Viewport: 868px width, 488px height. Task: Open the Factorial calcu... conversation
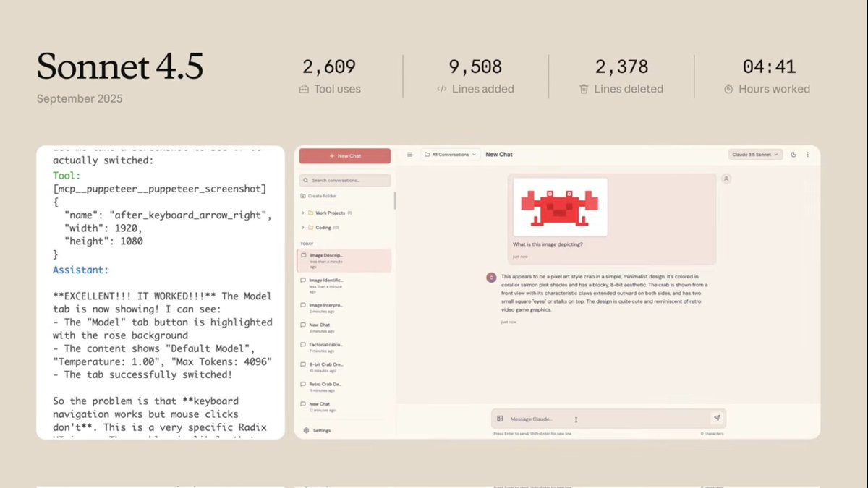345,347
